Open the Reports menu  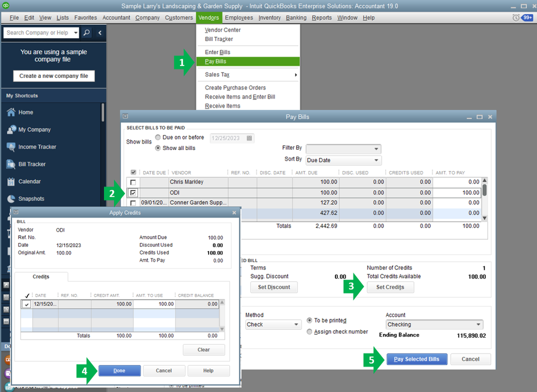click(x=321, y=17)
